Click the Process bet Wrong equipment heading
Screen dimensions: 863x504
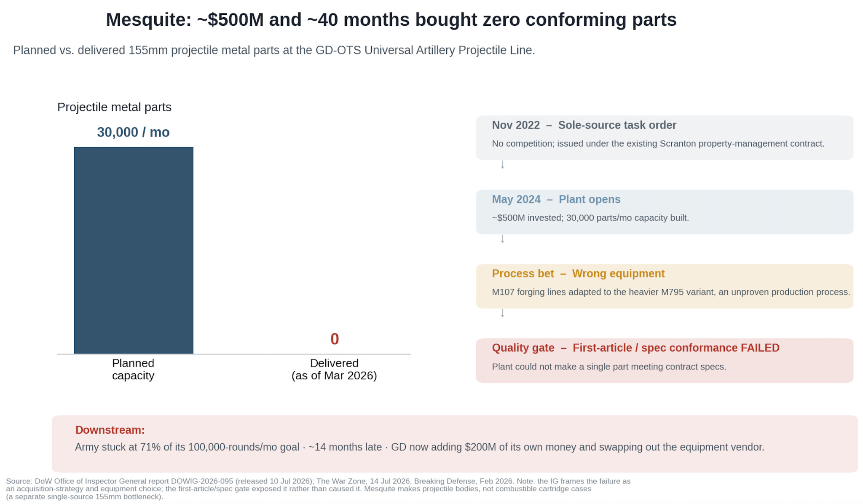click(578, 273)
